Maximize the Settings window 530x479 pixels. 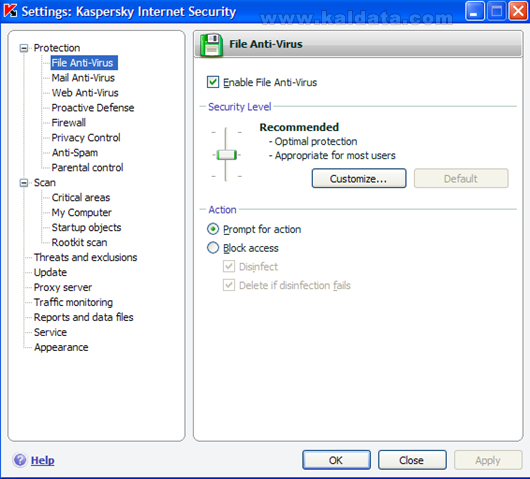pyautogui.click(x=496, y=11)
